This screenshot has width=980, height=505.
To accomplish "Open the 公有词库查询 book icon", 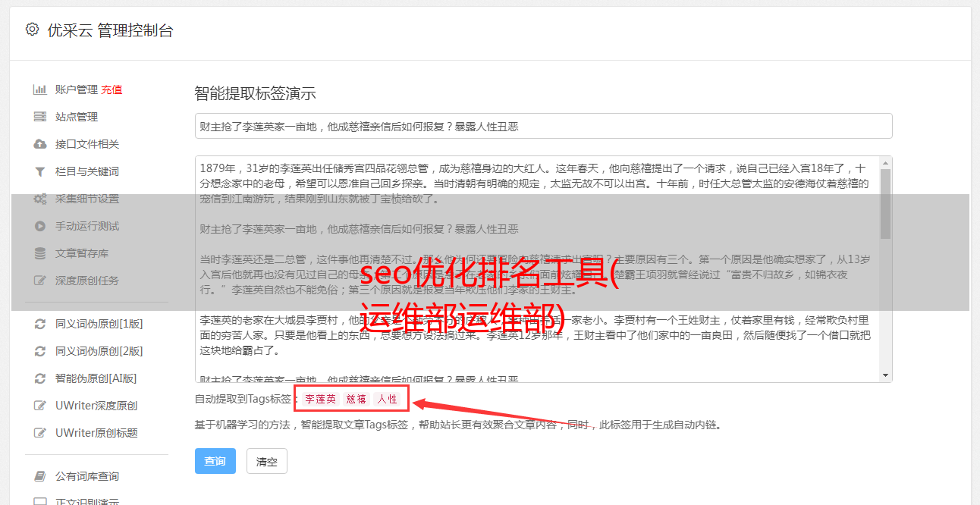I will [40, 476].
